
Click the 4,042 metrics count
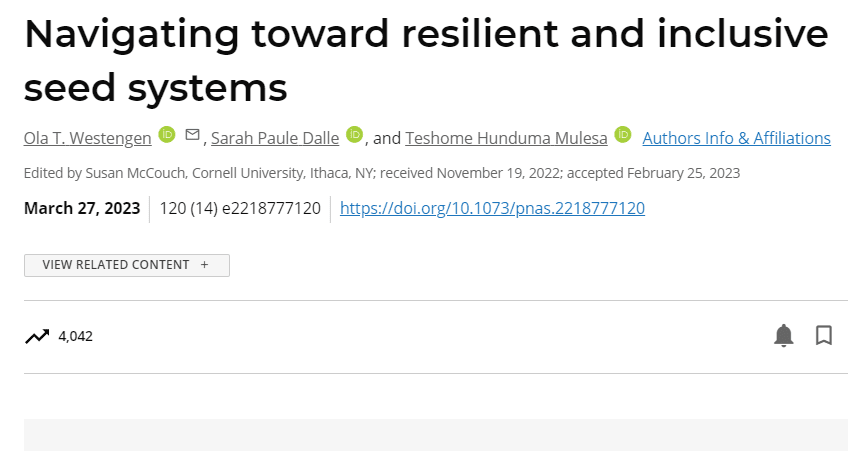(76, 336)
